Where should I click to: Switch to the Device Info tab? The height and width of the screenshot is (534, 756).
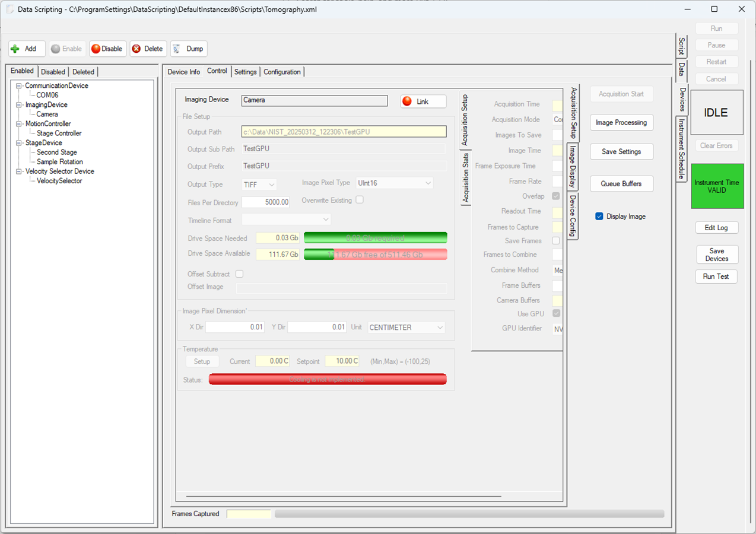[183, 72]
